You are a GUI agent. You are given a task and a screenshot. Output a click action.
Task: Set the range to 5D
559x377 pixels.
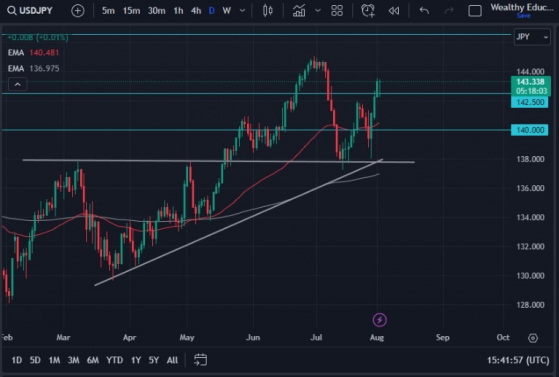35,360
